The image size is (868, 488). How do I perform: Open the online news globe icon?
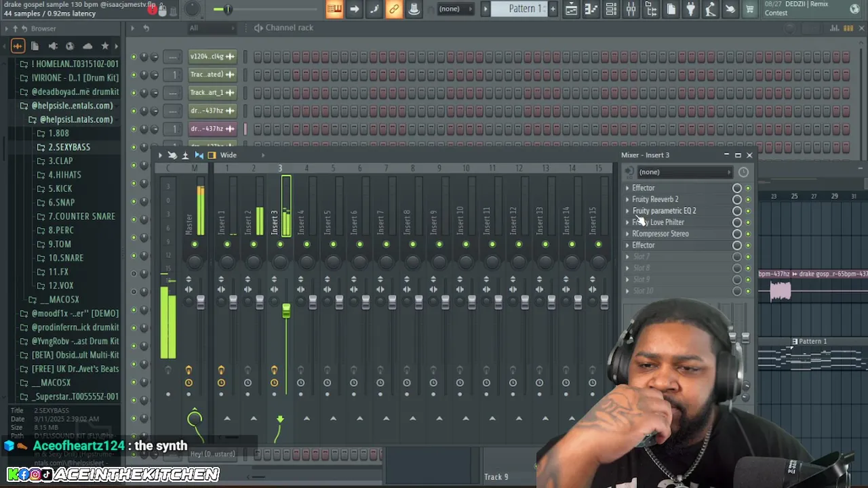point(854,9)
